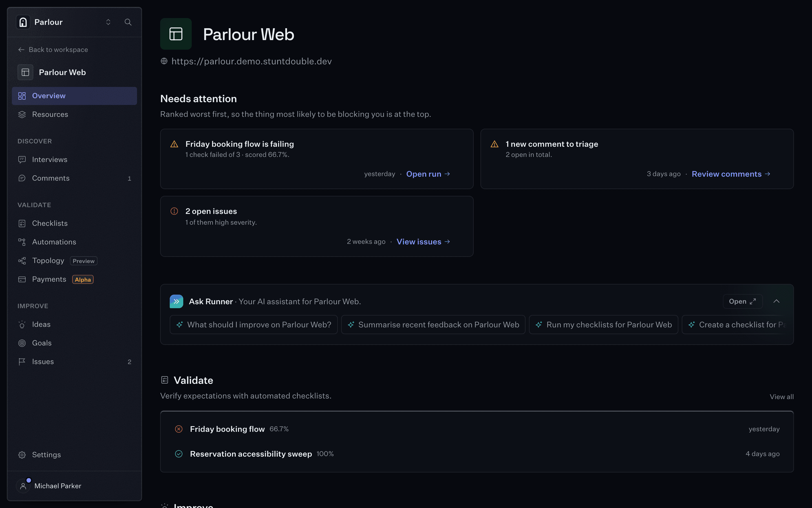Click the Interviews quote-bubble icon
Viewport: 812px width, 508px height.
click(x=22, y=159)
